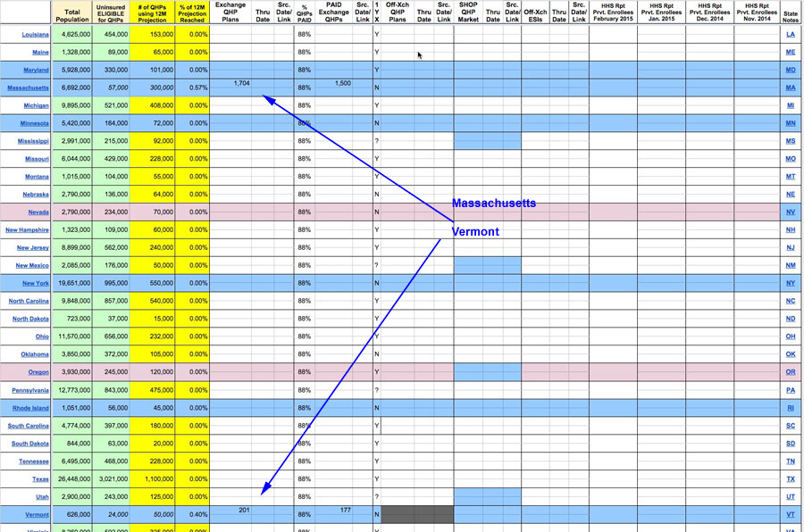Click the HHS Rpt February 2015 column header
This screenshot has height=532, width=804.
point(612,12)
